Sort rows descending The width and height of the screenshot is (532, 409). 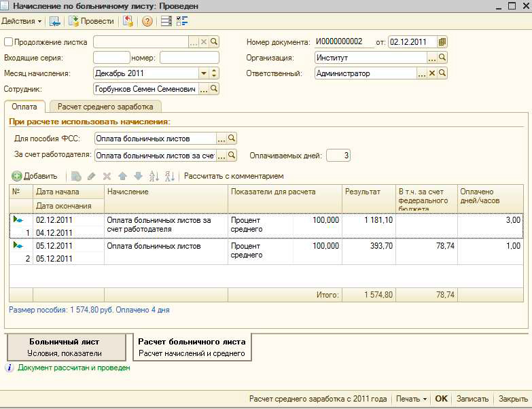(169, 176)
